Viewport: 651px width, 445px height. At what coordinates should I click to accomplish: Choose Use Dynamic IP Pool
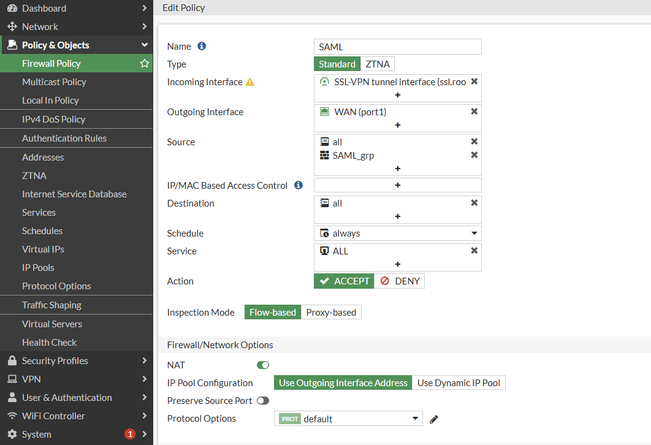tap(460, 383)
